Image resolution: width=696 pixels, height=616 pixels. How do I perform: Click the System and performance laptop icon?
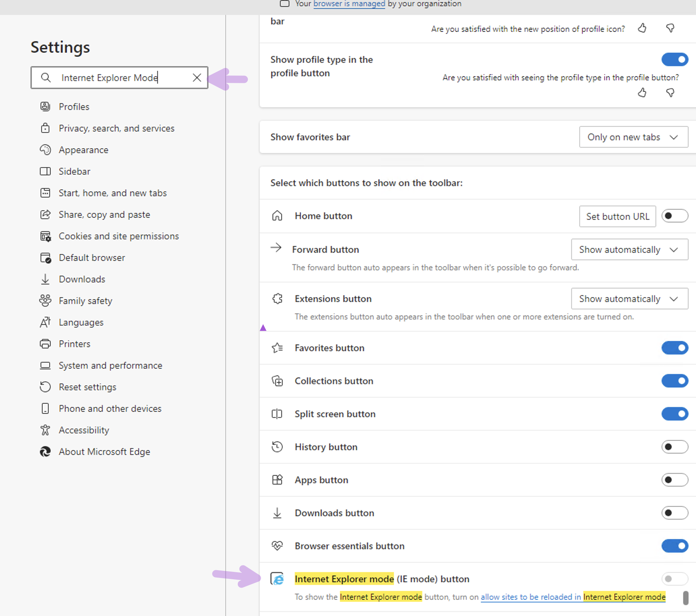click(45, 366)
